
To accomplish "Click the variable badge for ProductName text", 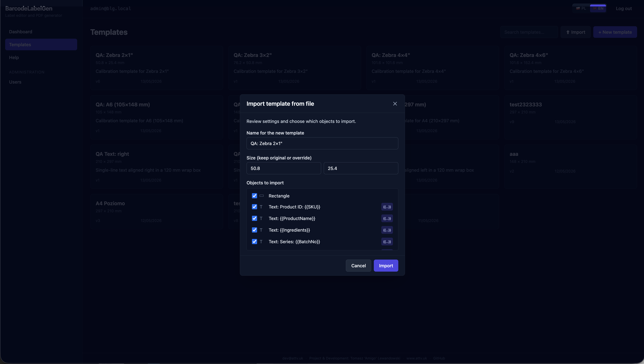I will (387, 219).
